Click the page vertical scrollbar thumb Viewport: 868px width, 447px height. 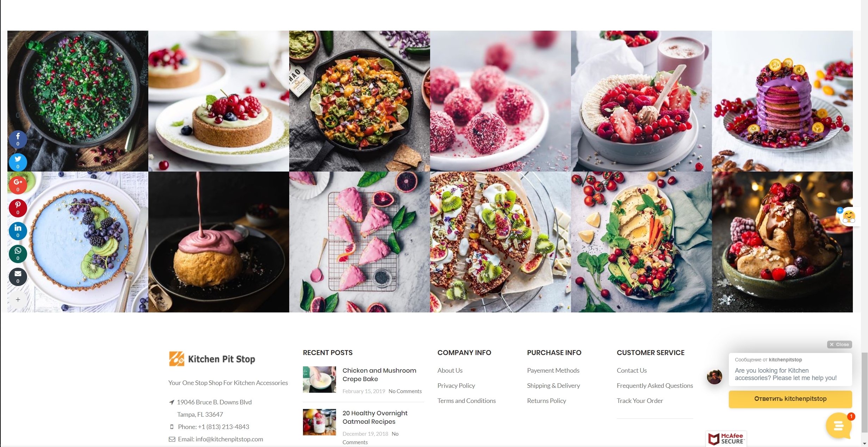click(x=864, y=392)
